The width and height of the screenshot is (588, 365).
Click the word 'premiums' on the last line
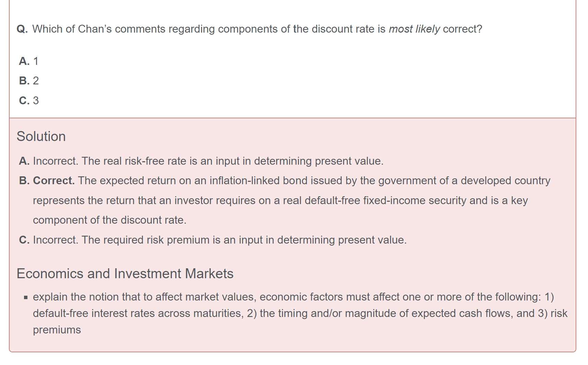coord(57,330)
